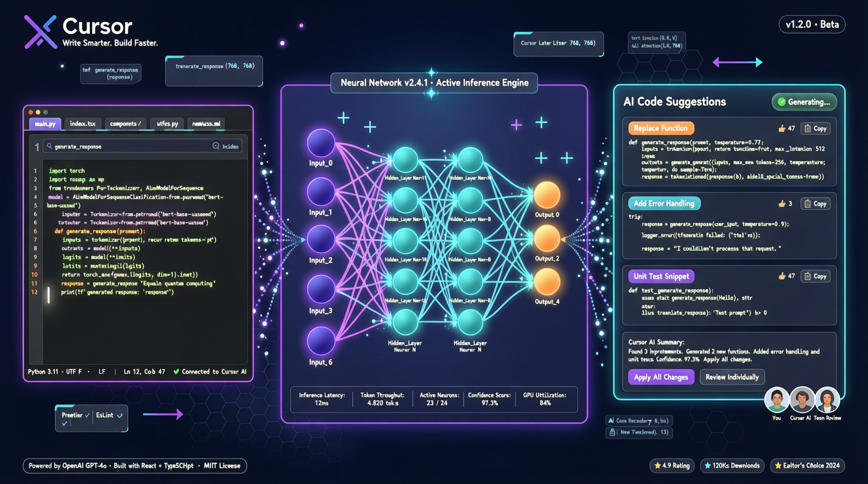Select the Input_3 neuron node
Viewport: 868px width, 484px height.
tap(321, 289)
